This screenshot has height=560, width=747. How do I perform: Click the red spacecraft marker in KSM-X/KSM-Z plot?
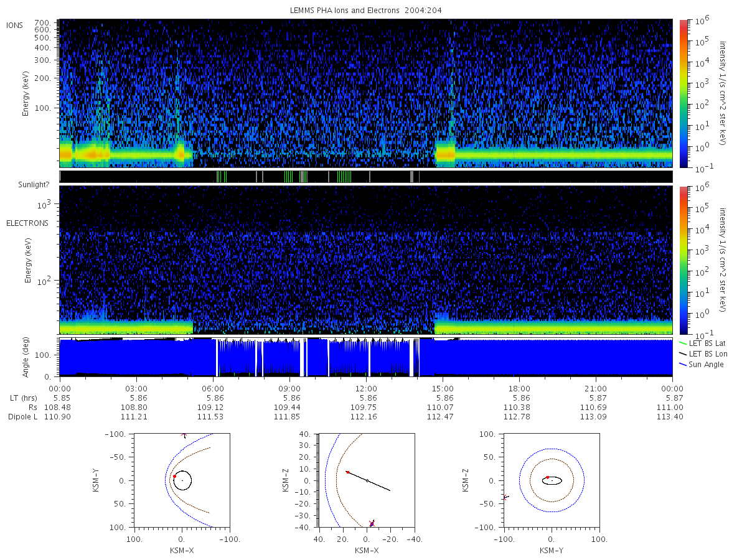pos(347,472)
